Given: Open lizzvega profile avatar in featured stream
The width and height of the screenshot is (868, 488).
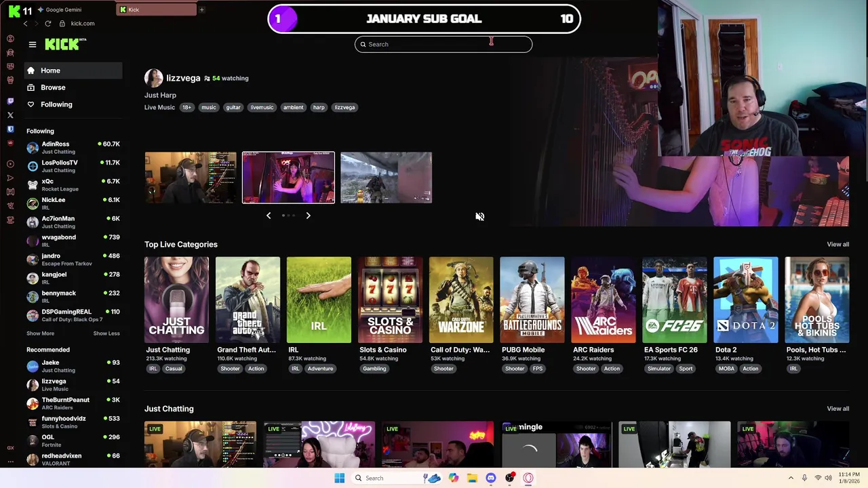Looking at the screenshot, I should coord(153,78).
